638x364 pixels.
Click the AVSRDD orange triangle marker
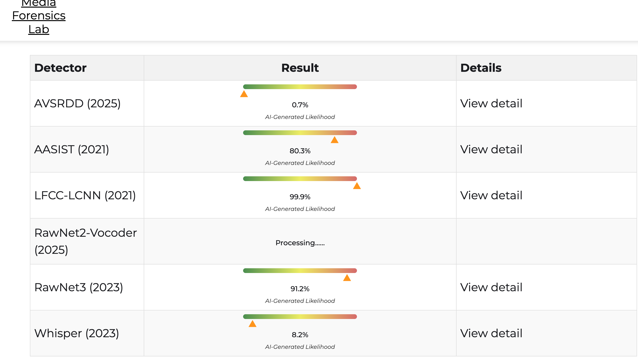(244, 94)
